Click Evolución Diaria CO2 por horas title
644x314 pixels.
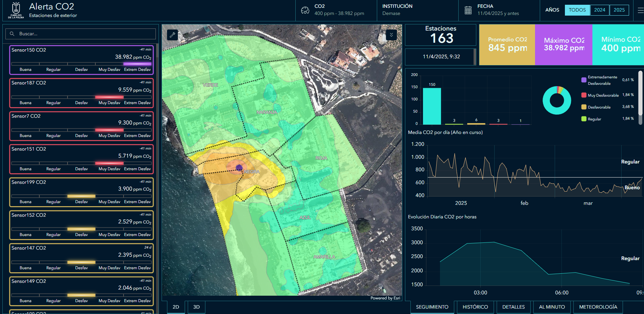pyautogui.click(x=442, y=217)
